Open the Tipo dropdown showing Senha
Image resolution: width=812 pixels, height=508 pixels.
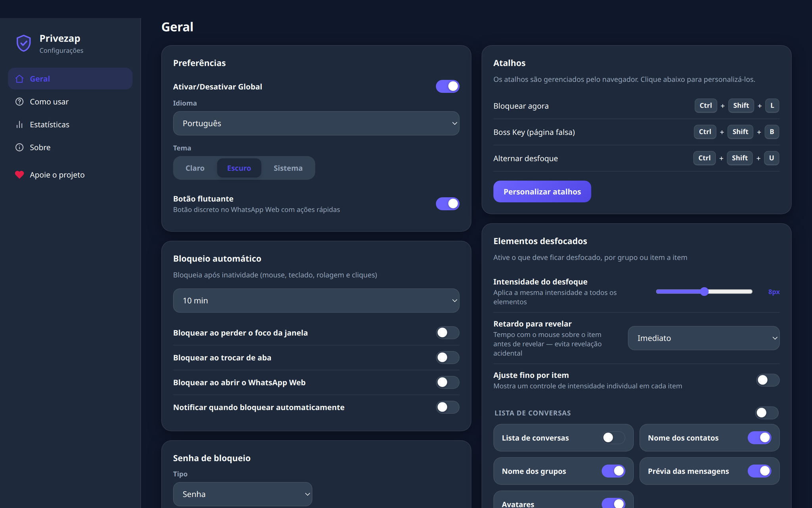[x=243, y=494]
